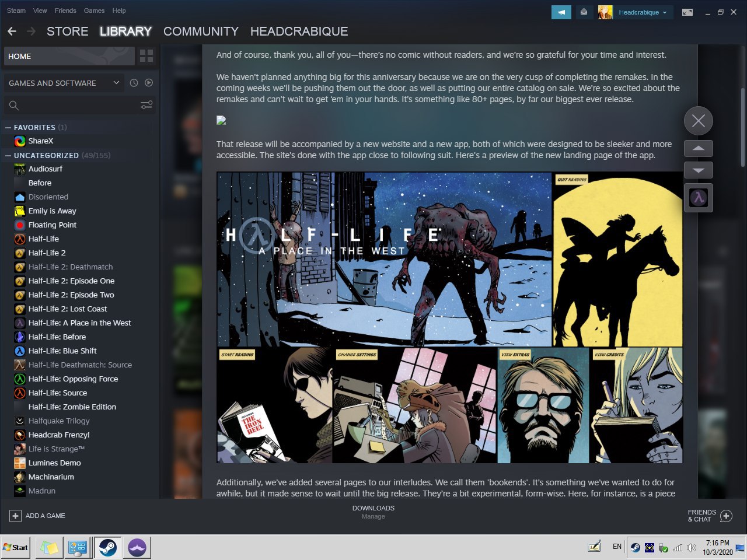This screenshot has width=747, height=560.
Task: Click the forward navigation arrow
Action: 32,32
